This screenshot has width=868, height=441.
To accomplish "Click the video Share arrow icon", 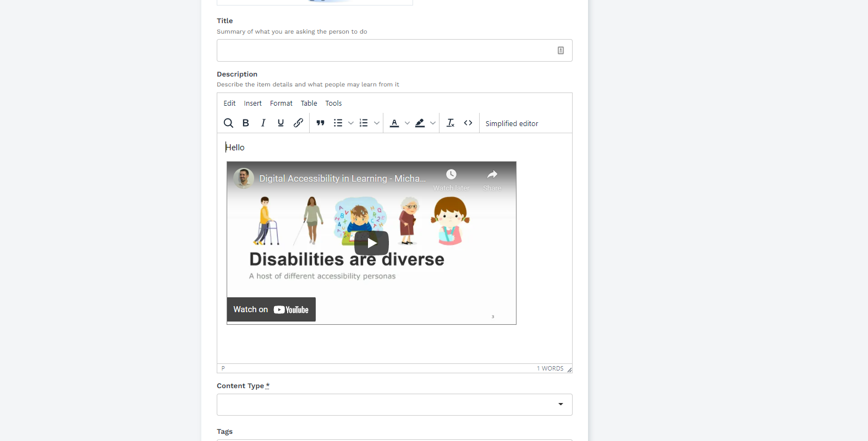I will tap(492, 175).
